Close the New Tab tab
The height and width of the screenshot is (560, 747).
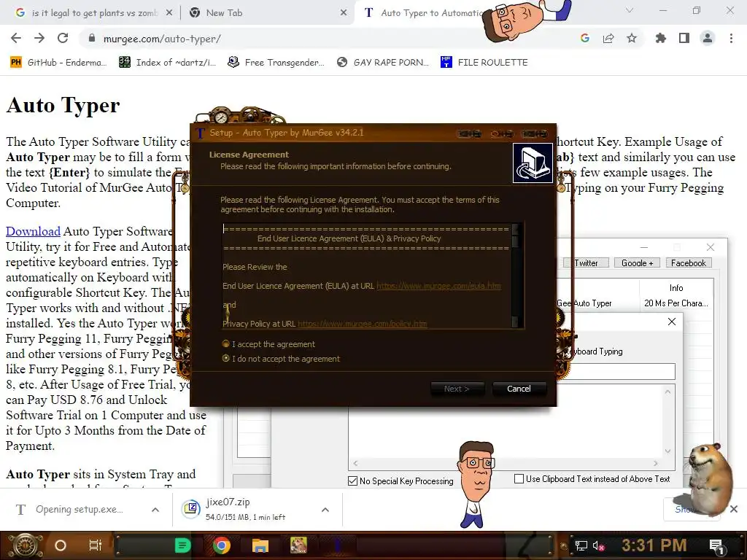tap(344, 13)
